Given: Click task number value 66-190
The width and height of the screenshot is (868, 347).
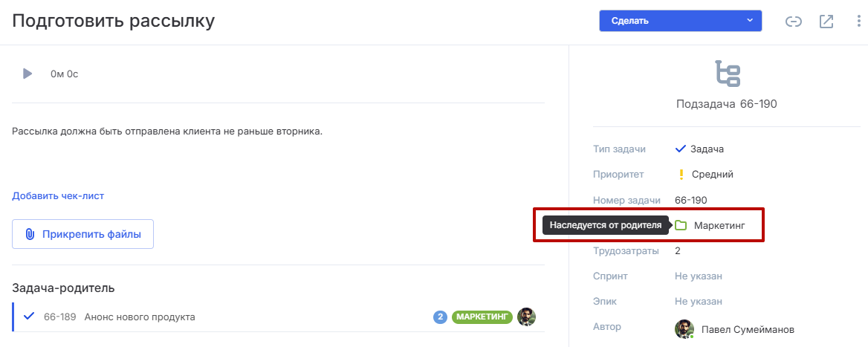Looking at the screenshot, I should (691, 200).
